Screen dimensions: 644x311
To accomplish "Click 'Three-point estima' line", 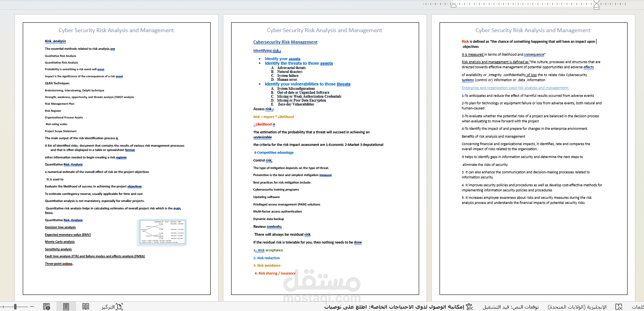I will pyautogui.click(x=59, y=264).
